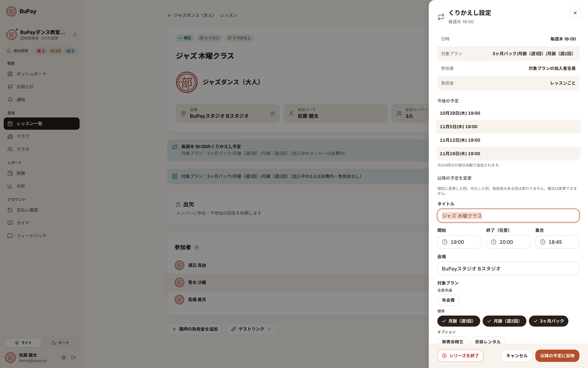Click the 分析 chart icon
Viewport: 588px width, 368px height.
click(x=10, y=186)
